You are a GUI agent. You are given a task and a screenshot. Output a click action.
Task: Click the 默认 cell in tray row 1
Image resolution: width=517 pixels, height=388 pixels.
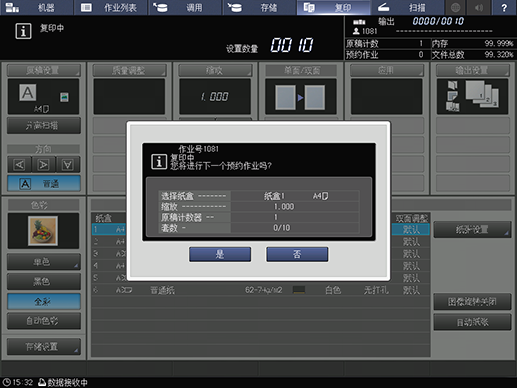tap(411, 229)
